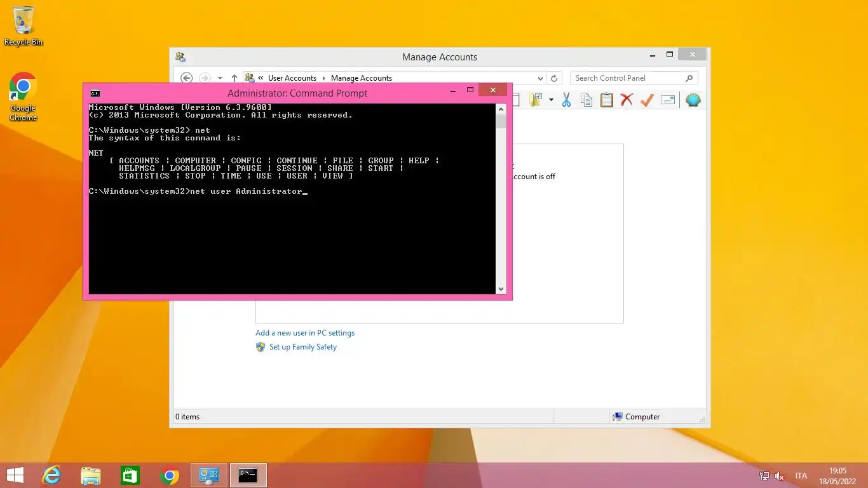Maximize the Command Prompt window
The height and width of the screenshot is (488, 868).
click(470, 90)
